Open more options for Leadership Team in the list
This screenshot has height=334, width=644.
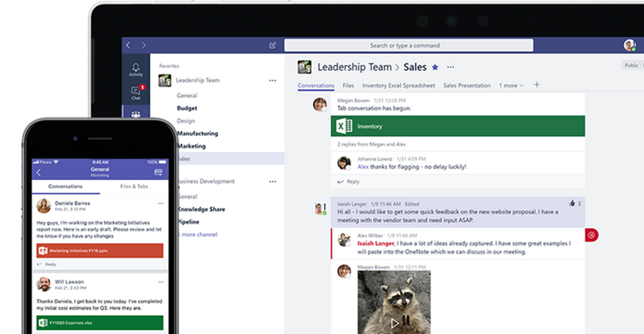[x=273, y=80]
